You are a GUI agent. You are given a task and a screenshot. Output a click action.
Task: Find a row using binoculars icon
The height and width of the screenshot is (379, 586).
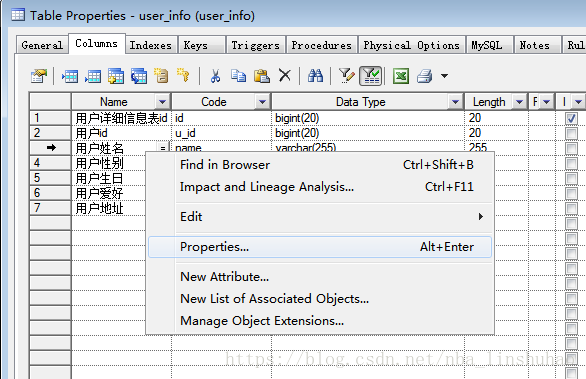(x=315, y=76)
